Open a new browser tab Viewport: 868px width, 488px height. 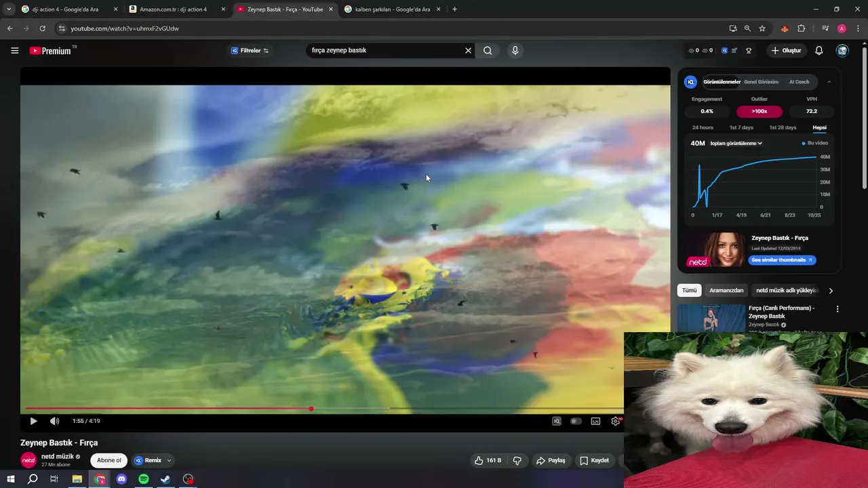[454, 9]
